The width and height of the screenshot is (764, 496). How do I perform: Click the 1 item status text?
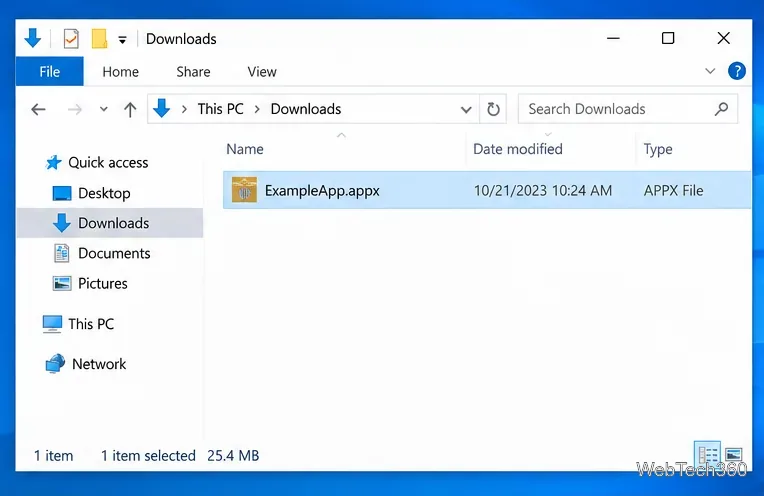tap(53, 456)
